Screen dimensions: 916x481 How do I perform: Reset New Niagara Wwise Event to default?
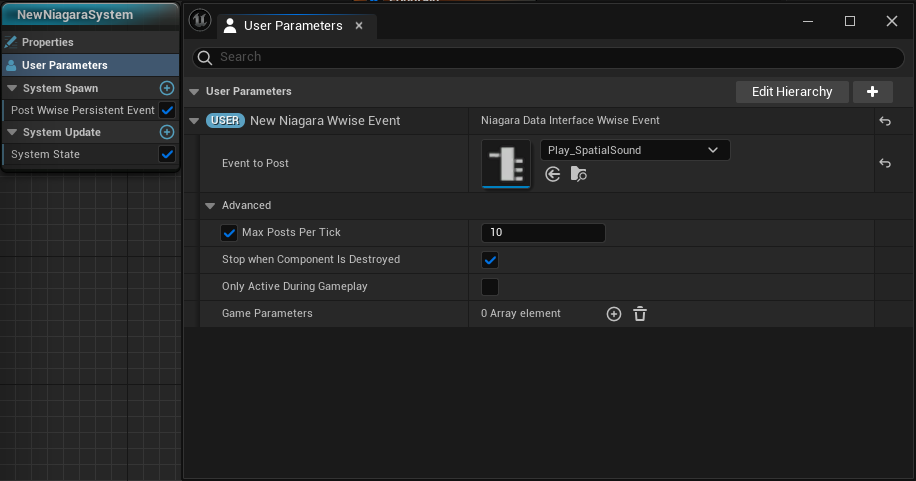tap(885, 121)
